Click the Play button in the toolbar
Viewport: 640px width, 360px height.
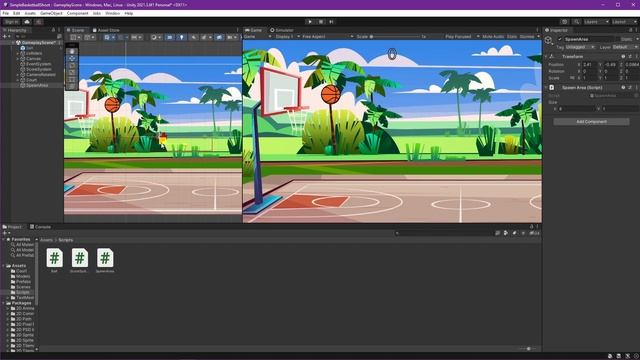[x=310, y=22]
